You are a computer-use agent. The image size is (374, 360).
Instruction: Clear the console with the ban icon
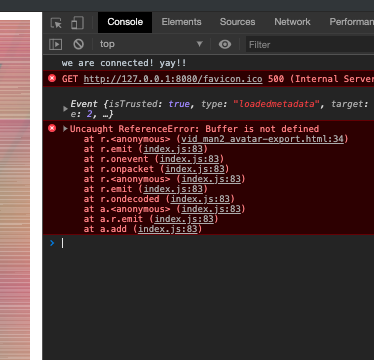click(78, 44)
